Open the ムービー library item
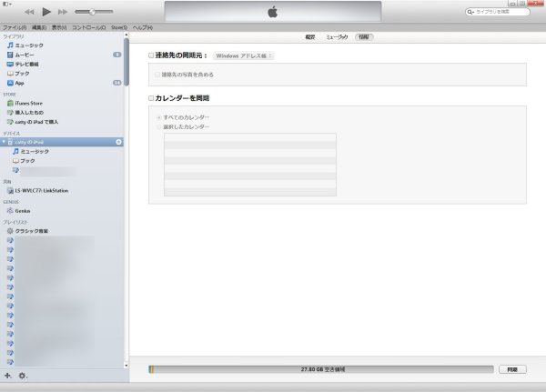 (x=25, y=55)
